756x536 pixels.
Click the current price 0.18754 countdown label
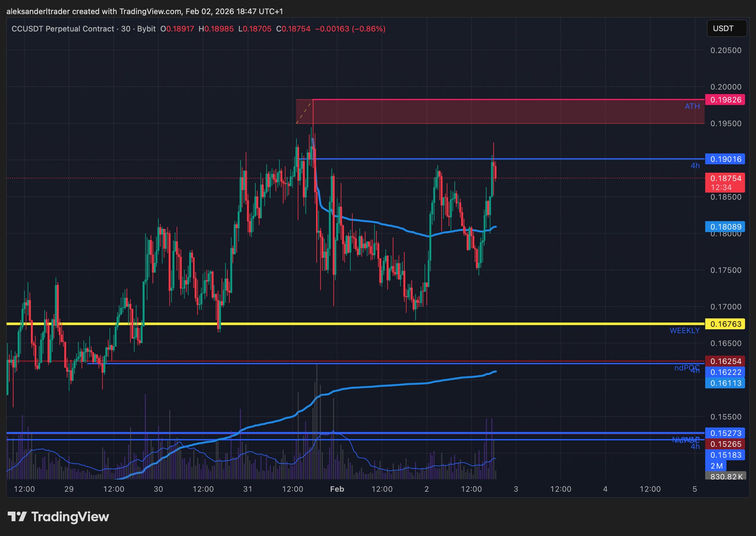(725, 183)
